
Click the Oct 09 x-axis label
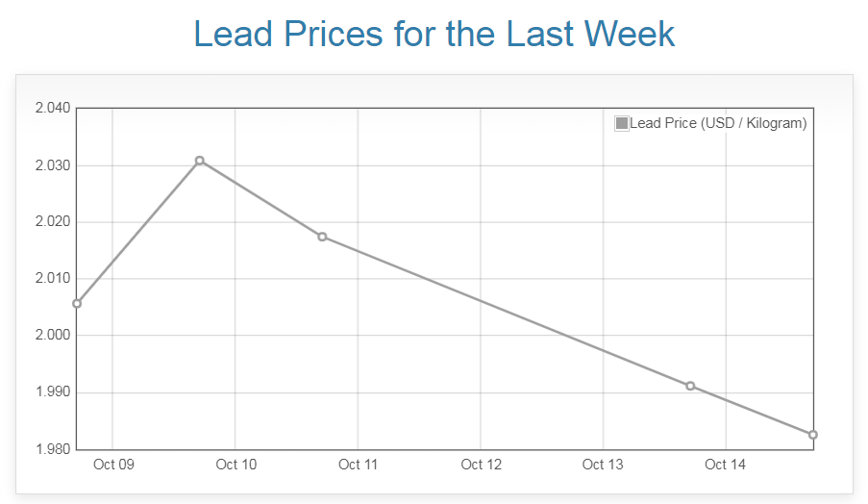[113, 466]
